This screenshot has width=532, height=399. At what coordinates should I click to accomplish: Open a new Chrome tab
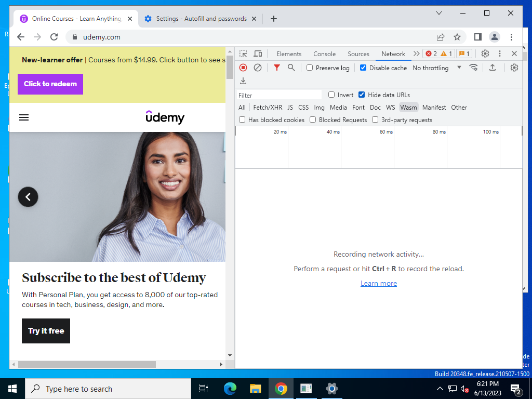274,19
